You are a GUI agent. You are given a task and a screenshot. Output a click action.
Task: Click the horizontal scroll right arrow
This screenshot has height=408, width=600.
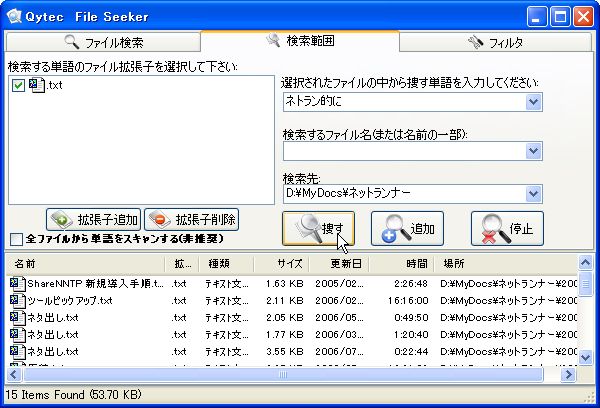point(568,374)
